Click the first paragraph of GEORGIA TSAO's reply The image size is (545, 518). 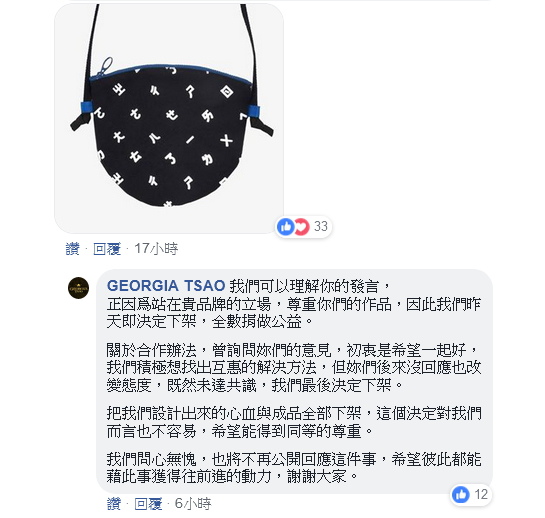(294, 304)
